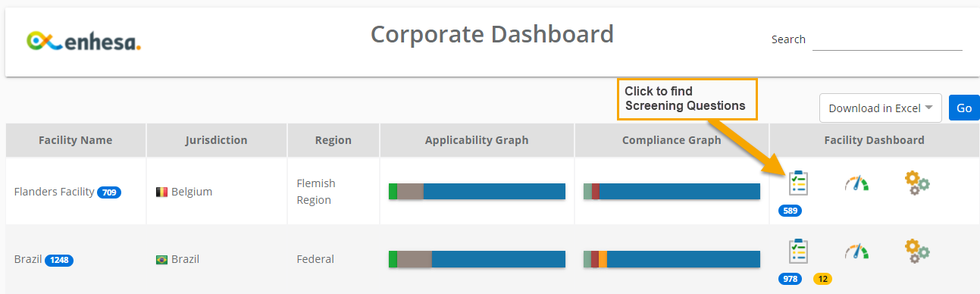
Task: Click the blue 589 badge
Action: pyautogui.click(x=791, y=211)
